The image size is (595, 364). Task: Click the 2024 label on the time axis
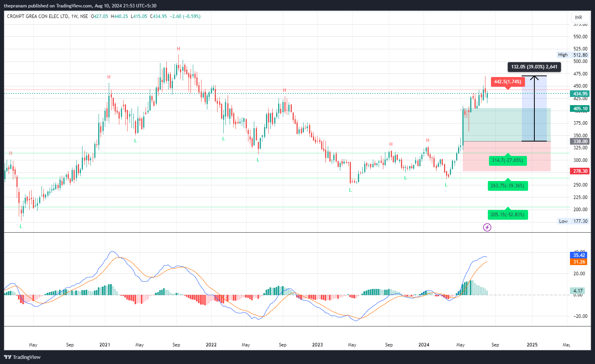click(424, 345)
